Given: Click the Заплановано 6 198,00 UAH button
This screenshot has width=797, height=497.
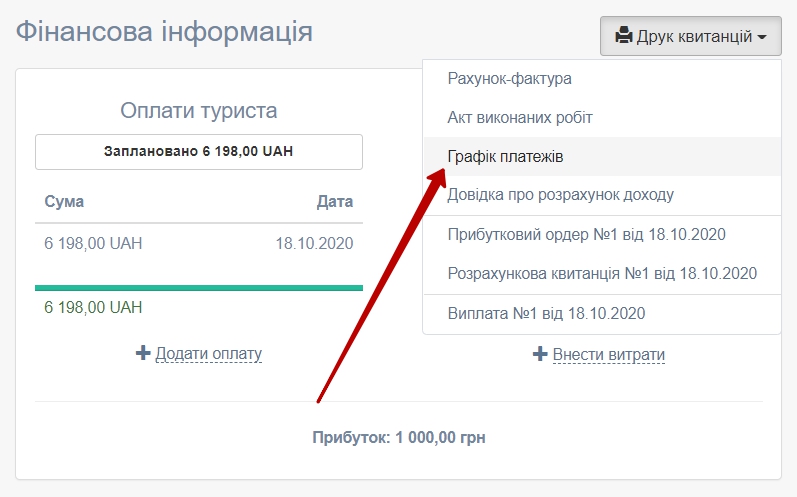Looking at the screenshot, I should (x=199, y=152).
